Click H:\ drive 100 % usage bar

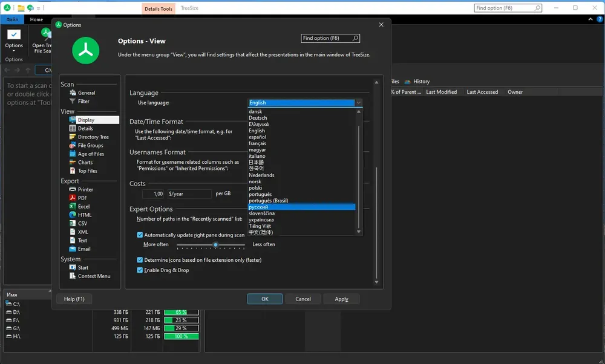click(181, 336)
